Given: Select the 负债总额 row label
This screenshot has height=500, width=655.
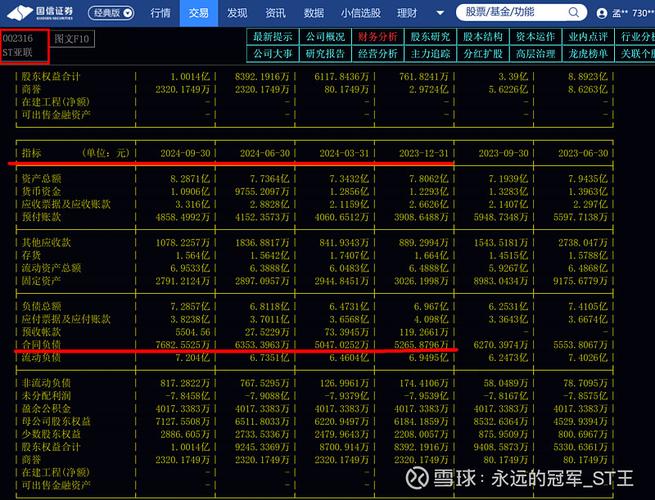Looking at the screenshot, I should click(41, 307).
